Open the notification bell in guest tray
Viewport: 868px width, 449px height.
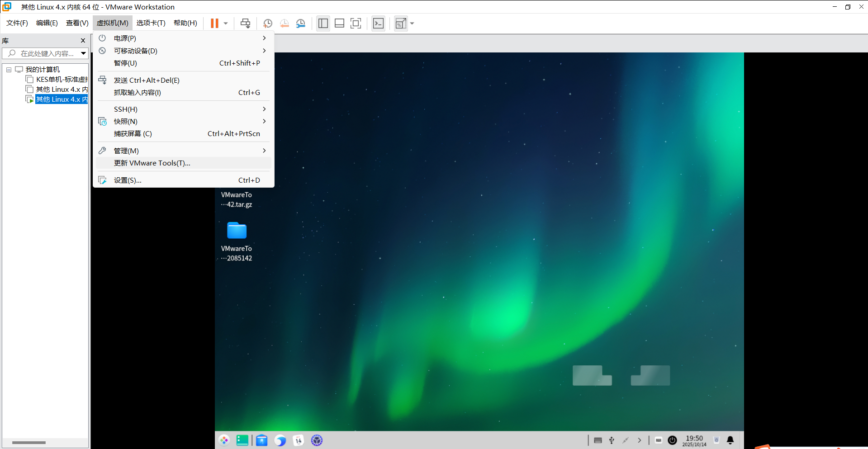(730, 440)
